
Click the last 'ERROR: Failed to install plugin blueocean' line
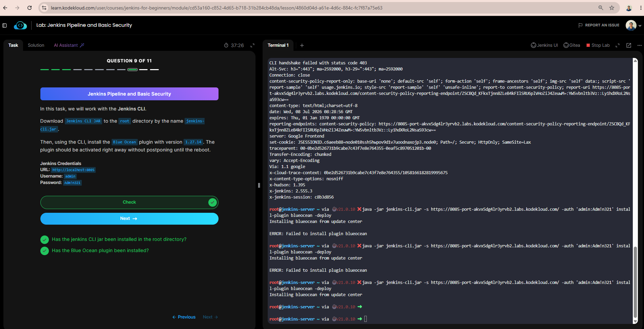[x=318, y=270]
